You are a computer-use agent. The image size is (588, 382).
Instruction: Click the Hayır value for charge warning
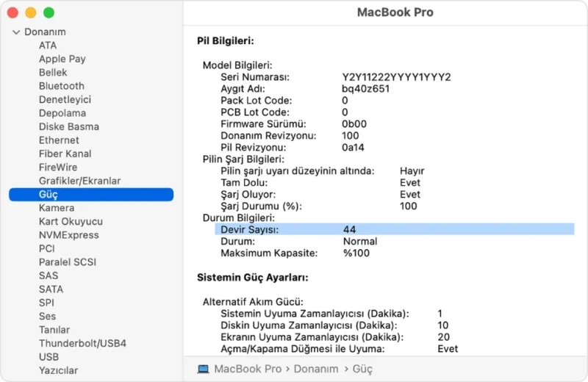412,171
